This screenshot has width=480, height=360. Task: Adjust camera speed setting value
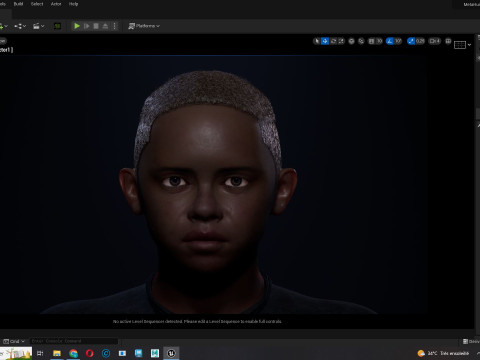click(434, 41)
